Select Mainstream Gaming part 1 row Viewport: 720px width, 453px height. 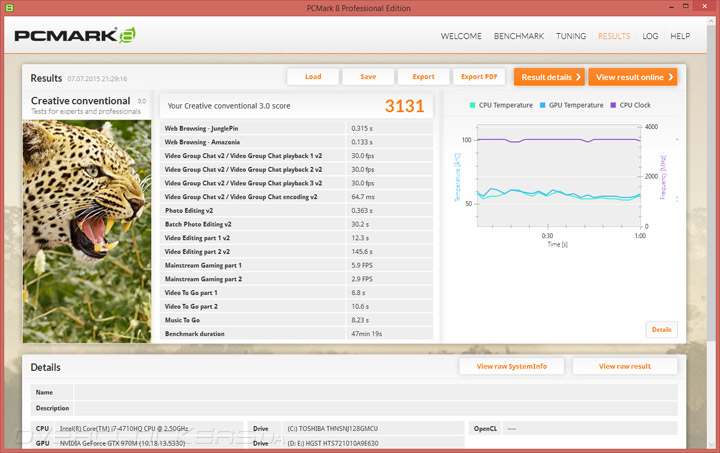click(296, 265)
